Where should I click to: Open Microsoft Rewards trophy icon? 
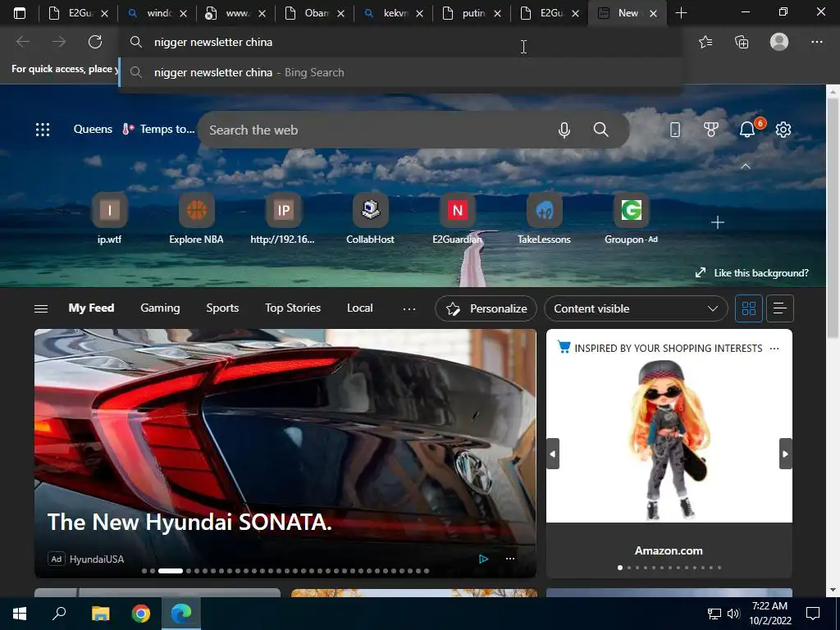pyautogui.click(x=711, y=130)
